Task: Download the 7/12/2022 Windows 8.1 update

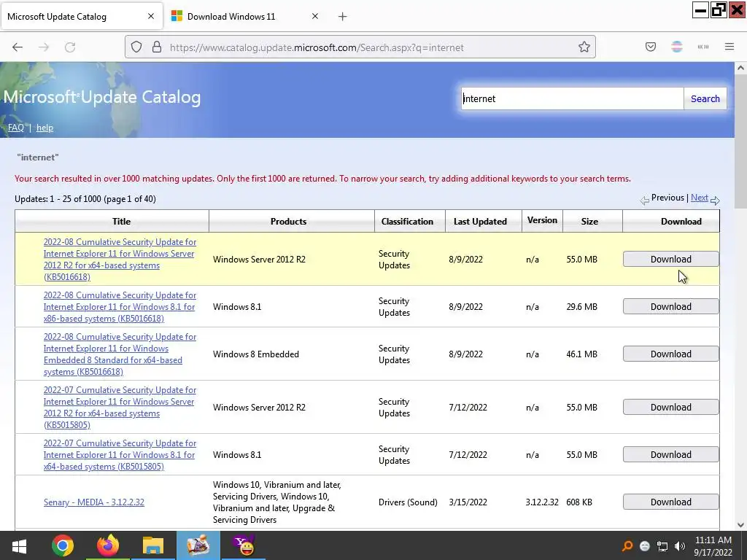Action: pos(671,454)
